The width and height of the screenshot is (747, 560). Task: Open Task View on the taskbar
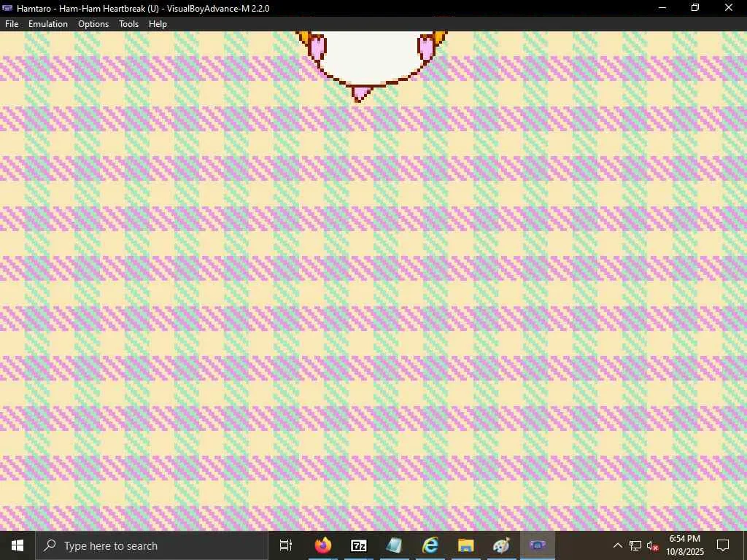click(286, 545)
